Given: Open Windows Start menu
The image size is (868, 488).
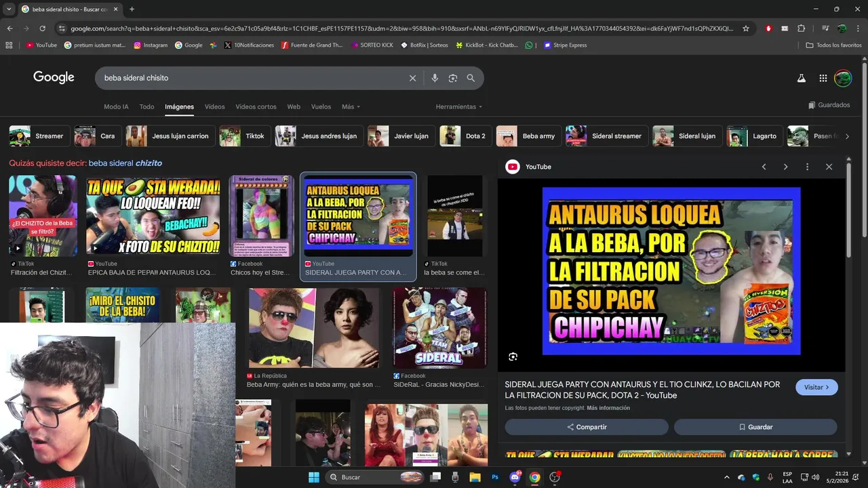Looking at the screenshot, I should [314, 477].
